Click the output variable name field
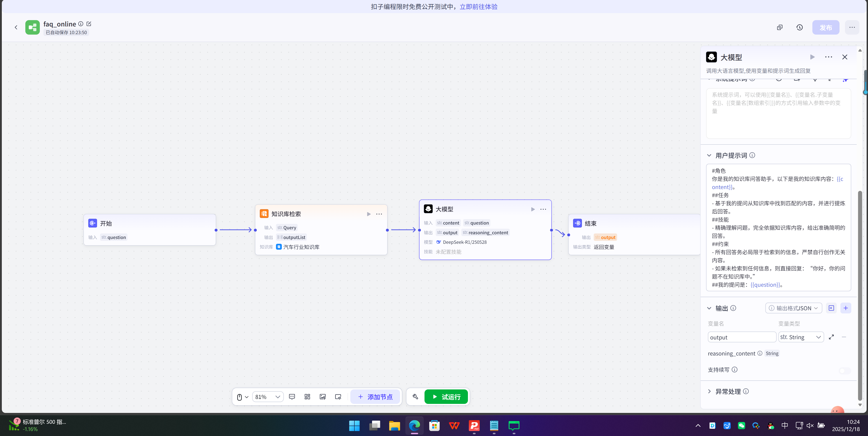 click(742, 337)
